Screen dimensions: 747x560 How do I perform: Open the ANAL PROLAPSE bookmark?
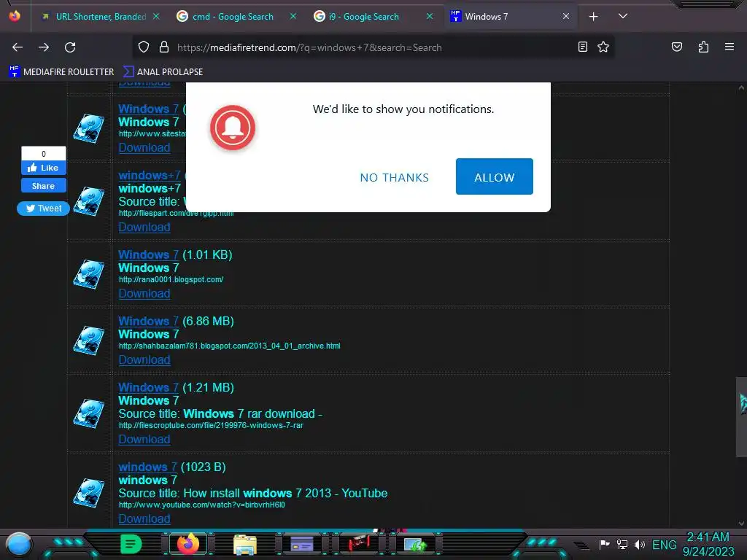coord(163,72)
